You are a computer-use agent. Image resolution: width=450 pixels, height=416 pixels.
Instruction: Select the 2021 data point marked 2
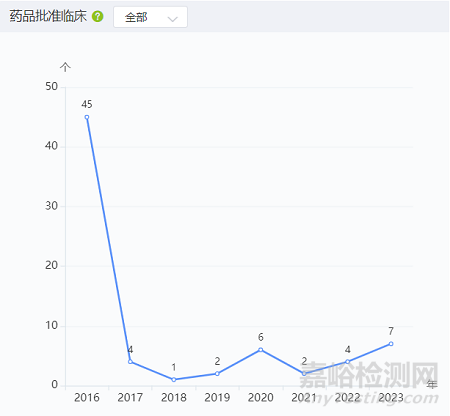click(x=304, y=373)
